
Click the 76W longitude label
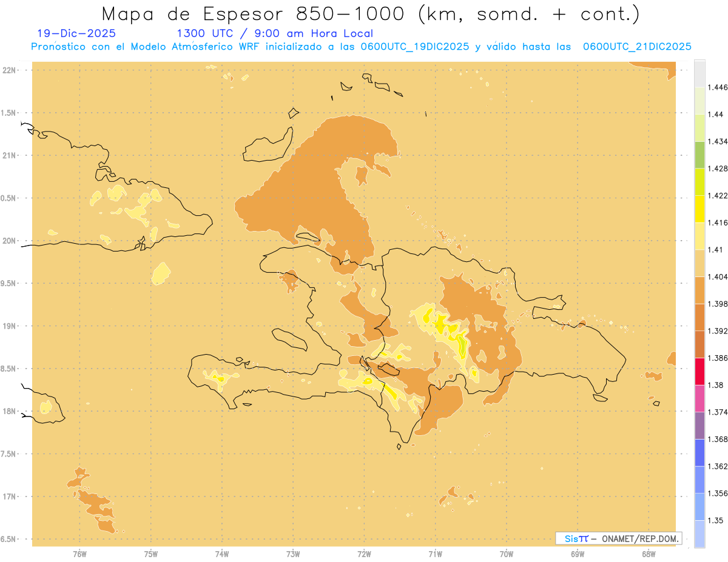[79, 554]
